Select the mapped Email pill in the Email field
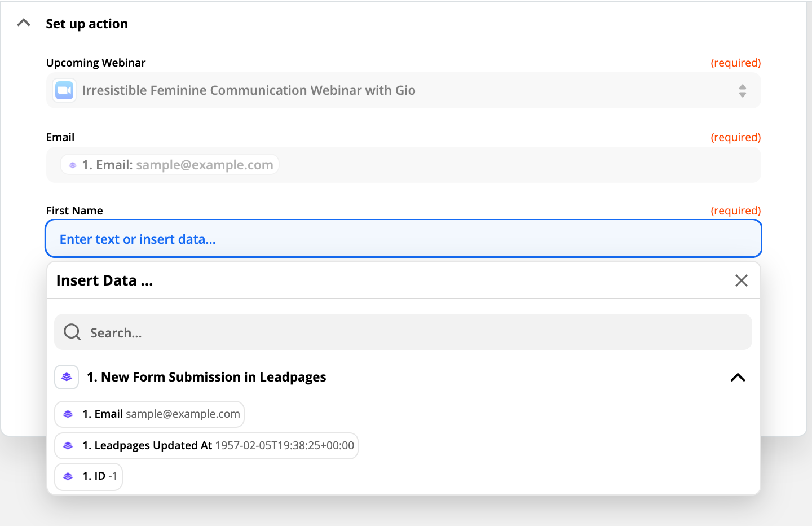The width and height of the screenshot is (812, 526). point(170,165)
